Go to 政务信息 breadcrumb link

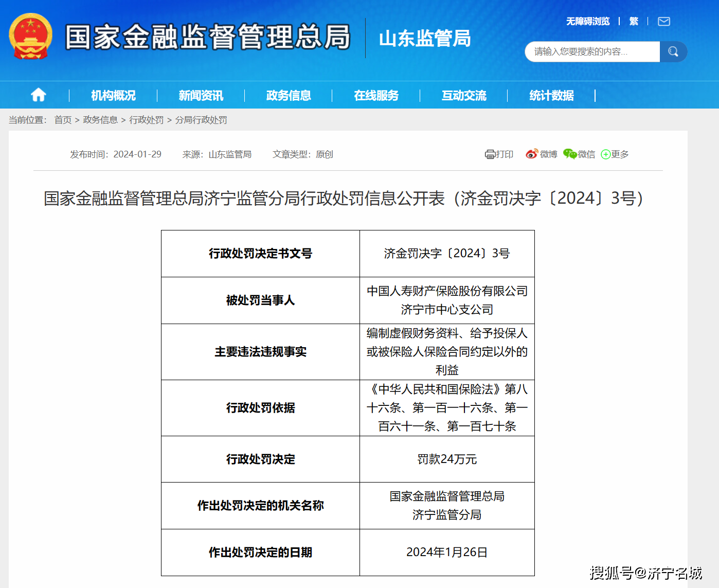click(100, 120)
